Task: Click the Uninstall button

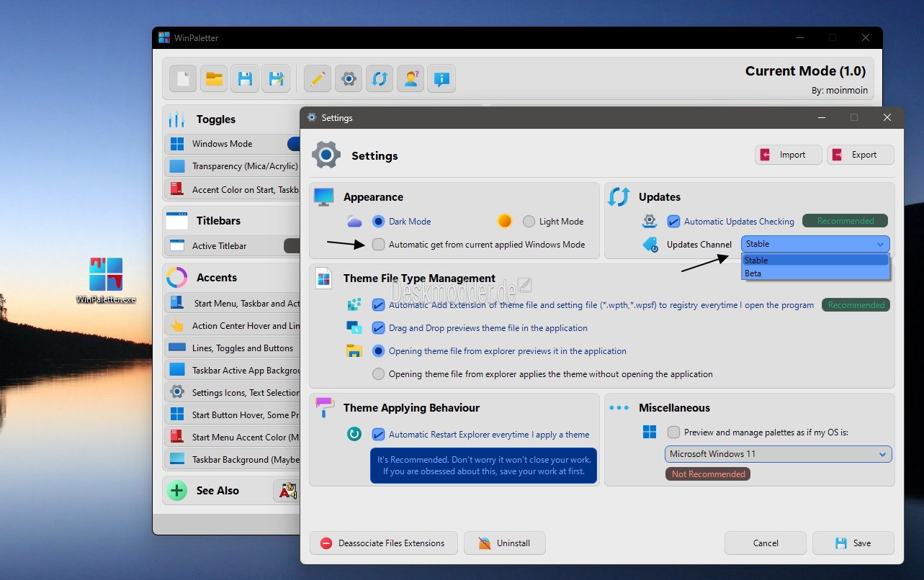Action: click(x=505, y=543)
